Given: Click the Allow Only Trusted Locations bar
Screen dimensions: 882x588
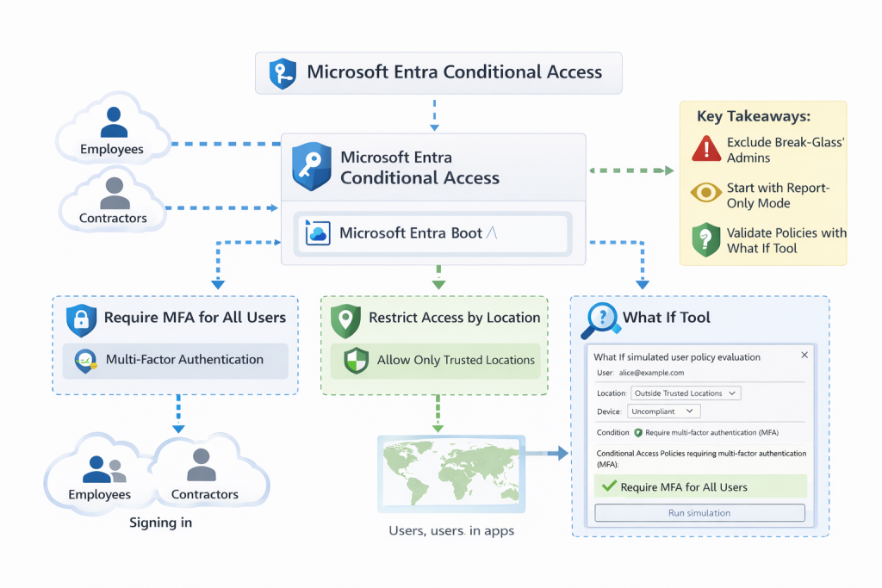Looking at the screenshot, I should click(x=435, y=361).
